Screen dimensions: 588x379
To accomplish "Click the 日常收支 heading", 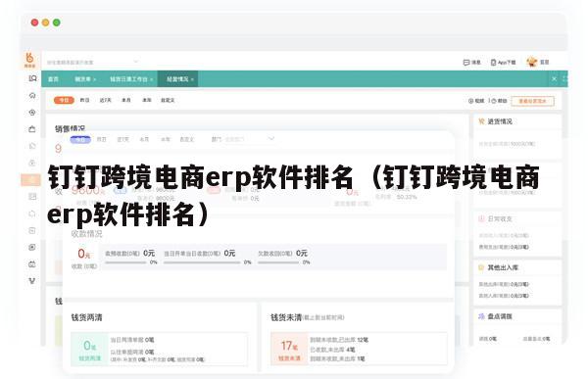I will click(500, 219).
